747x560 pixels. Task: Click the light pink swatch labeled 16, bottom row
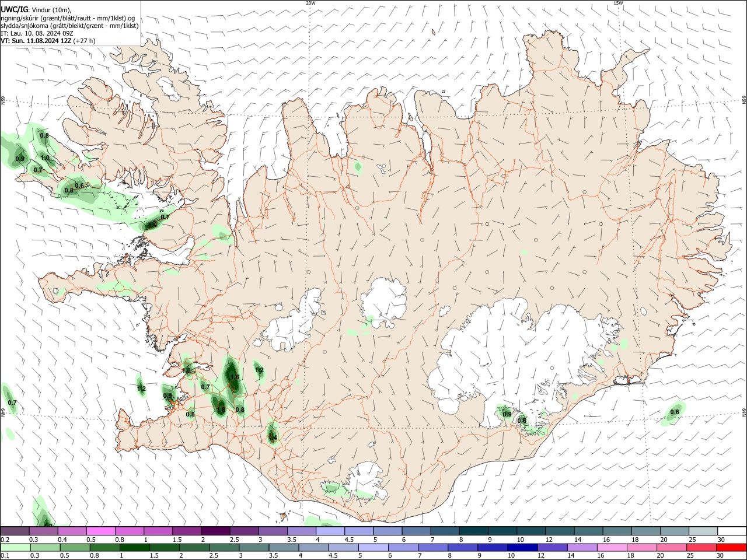613,547
